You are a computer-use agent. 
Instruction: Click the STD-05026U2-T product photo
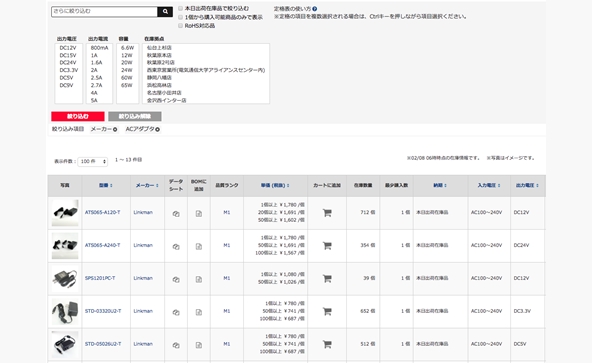tap(65, 344)
